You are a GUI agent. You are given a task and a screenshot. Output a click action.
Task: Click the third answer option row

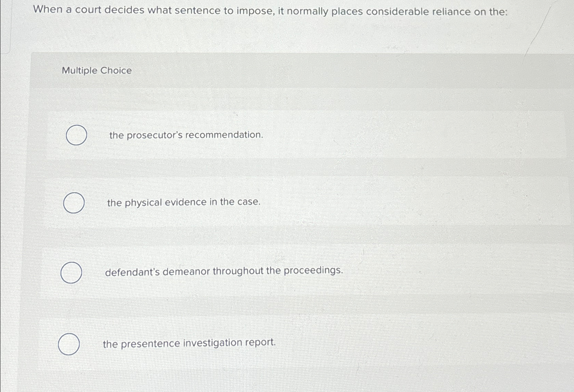click(240, 272)
